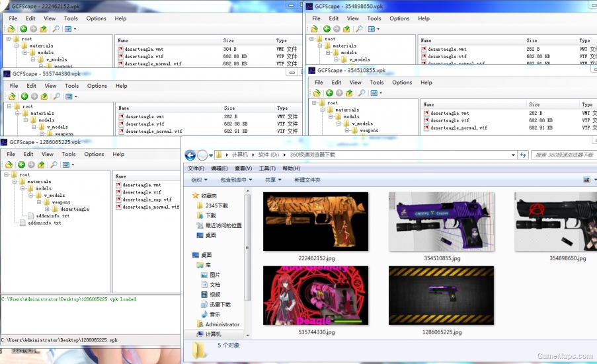Click Up folder icon in 222462152.vpk window

(x=44, y=29)
